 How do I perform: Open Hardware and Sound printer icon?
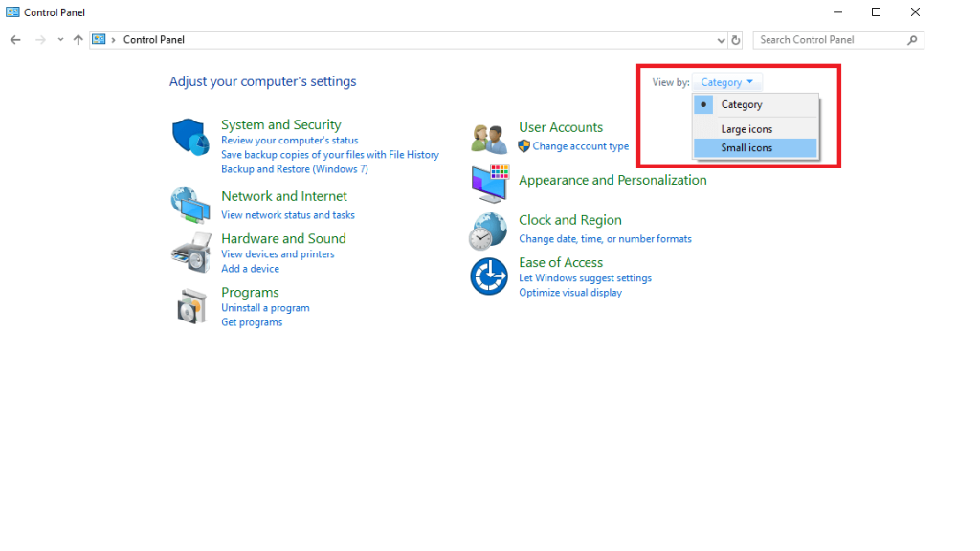coord(191,253)
